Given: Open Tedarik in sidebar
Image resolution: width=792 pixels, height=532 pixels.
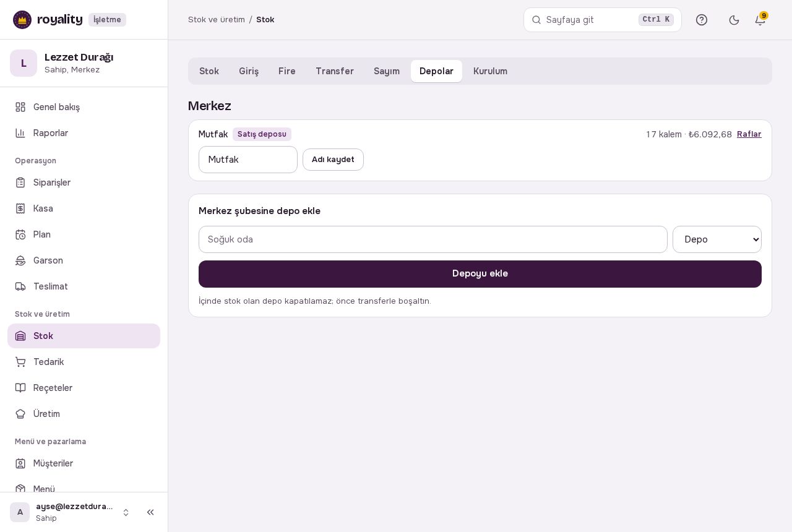Looking at the screenshot, I should point(84,362).
